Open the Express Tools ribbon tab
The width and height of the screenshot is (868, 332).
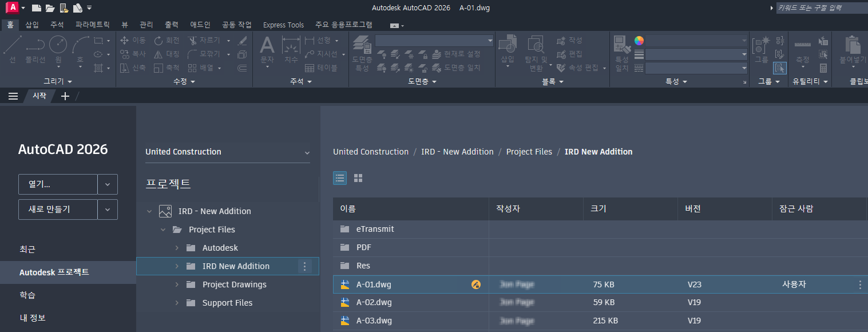[283, 25]
